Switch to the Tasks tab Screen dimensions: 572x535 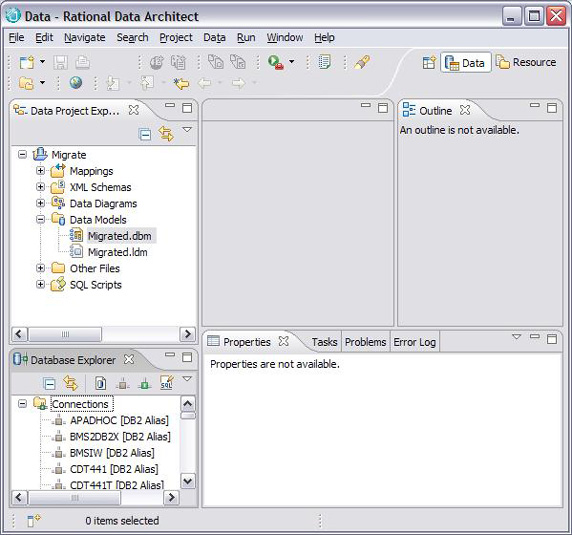click(324, 342)
